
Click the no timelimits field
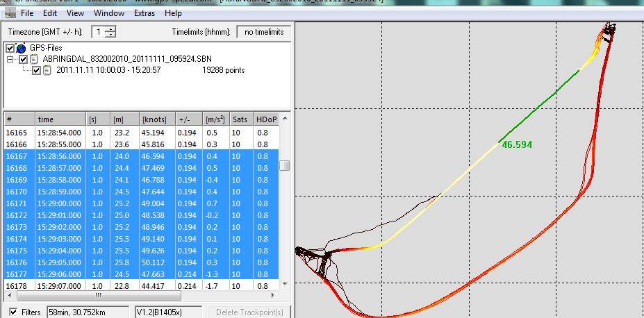263,32
